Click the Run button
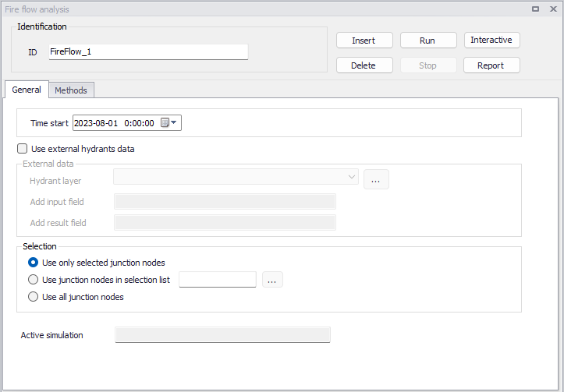Screen dimensions: 564x392 (x=428, y=41)
